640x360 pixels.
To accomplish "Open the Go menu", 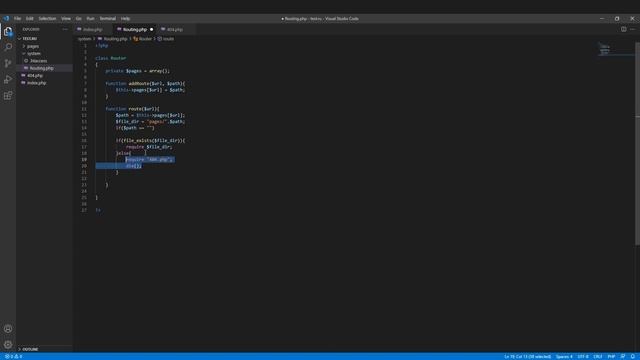I will [x=78, y=18].
